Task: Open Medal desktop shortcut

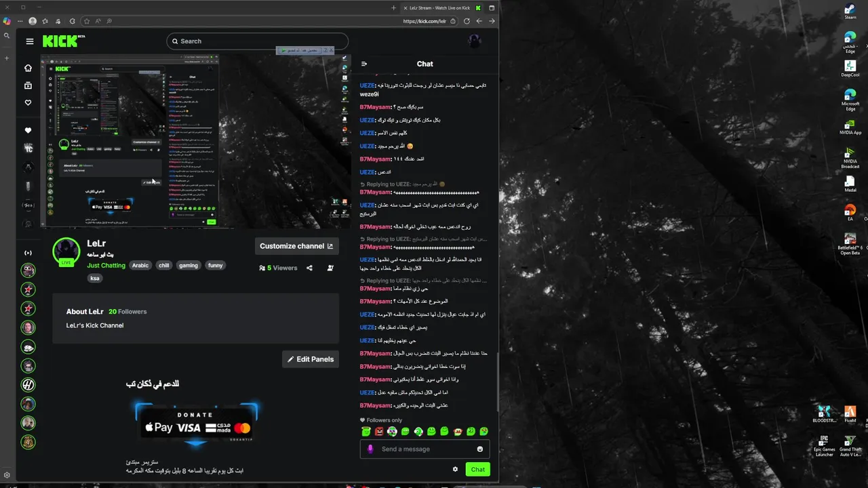Action: pyautogui.click(x=850, y=184)
